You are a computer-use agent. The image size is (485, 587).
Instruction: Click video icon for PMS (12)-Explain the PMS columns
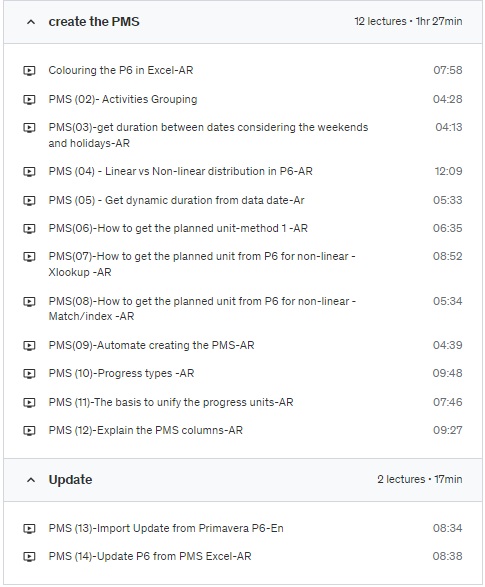(x=29, y=431)
